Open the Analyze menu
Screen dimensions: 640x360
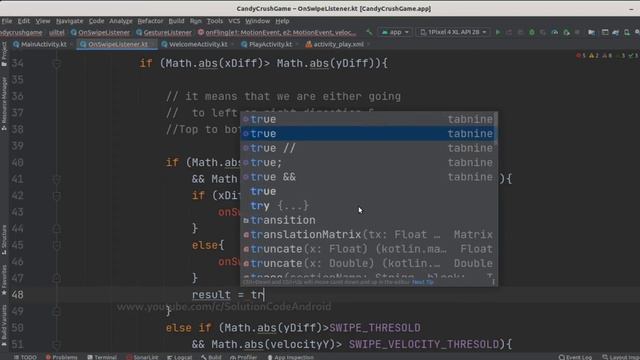click(121, 21)
